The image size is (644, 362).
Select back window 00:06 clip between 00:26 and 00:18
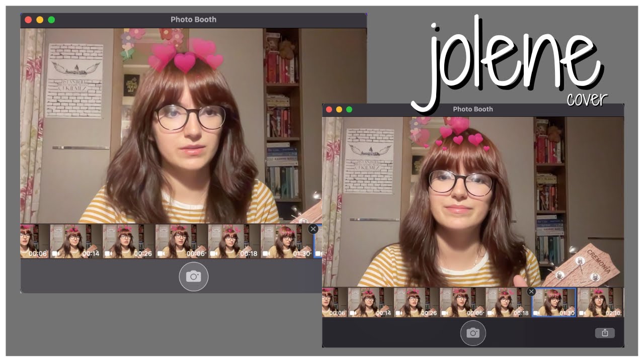pyautogui.click(x=181, y=241)
